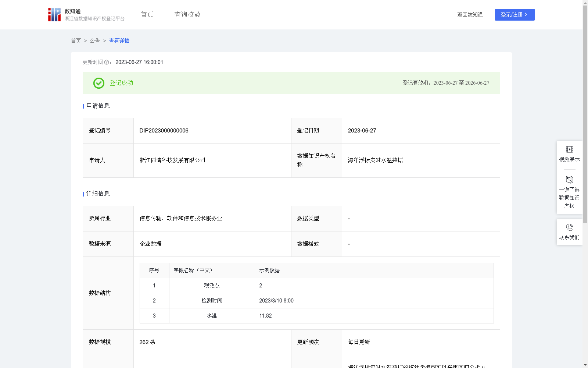Viewport: 588px width, 368px height.
Task: Click the 观测点 field name cell
Action: (212, 286)
